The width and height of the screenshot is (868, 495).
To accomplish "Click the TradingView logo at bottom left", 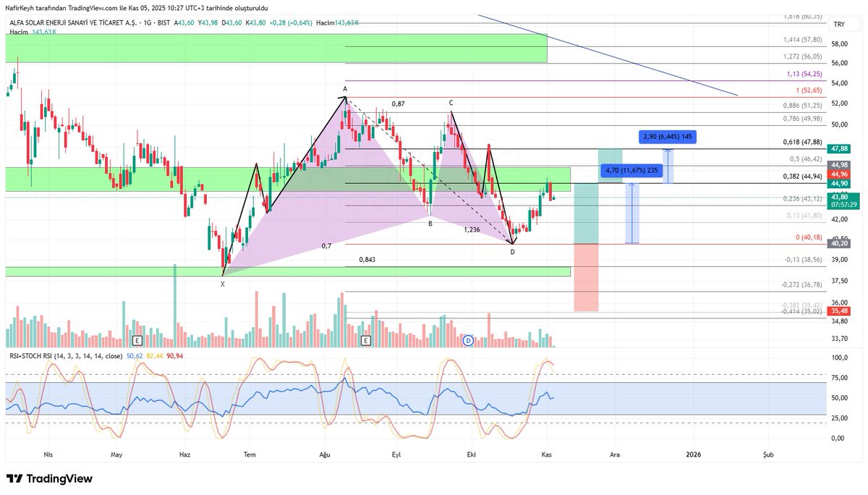I will point(49,479).
